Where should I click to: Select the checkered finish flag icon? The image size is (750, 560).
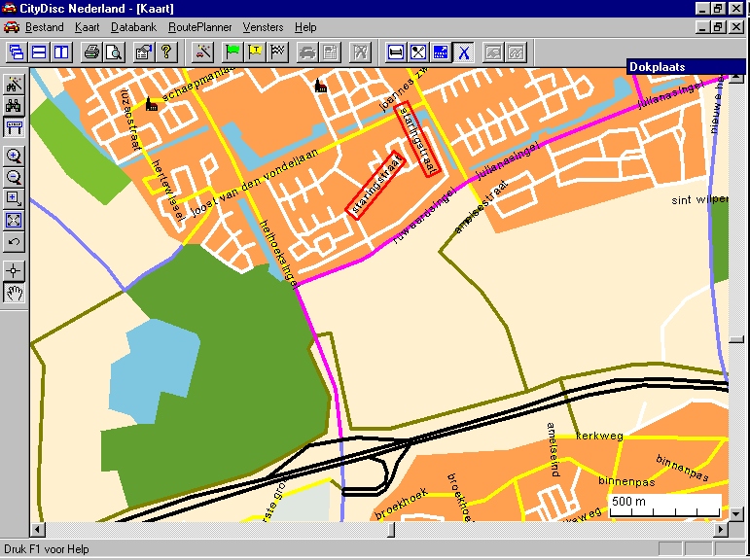pos(279,52)
